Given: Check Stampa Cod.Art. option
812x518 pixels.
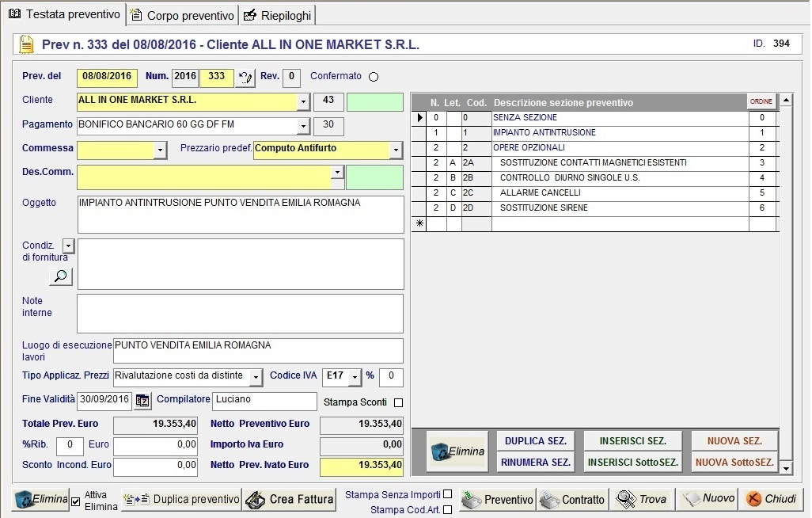Looking at the screenshot, I should 447,510.
